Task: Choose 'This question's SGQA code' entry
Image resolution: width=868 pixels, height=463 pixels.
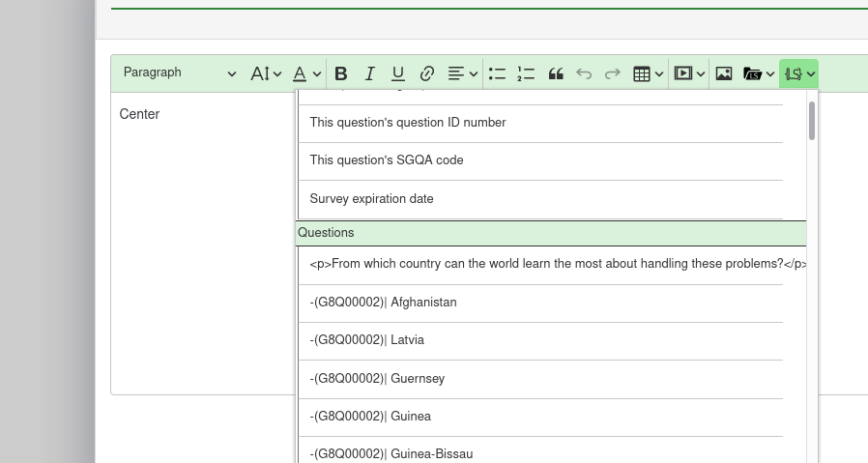Action: 386,160
